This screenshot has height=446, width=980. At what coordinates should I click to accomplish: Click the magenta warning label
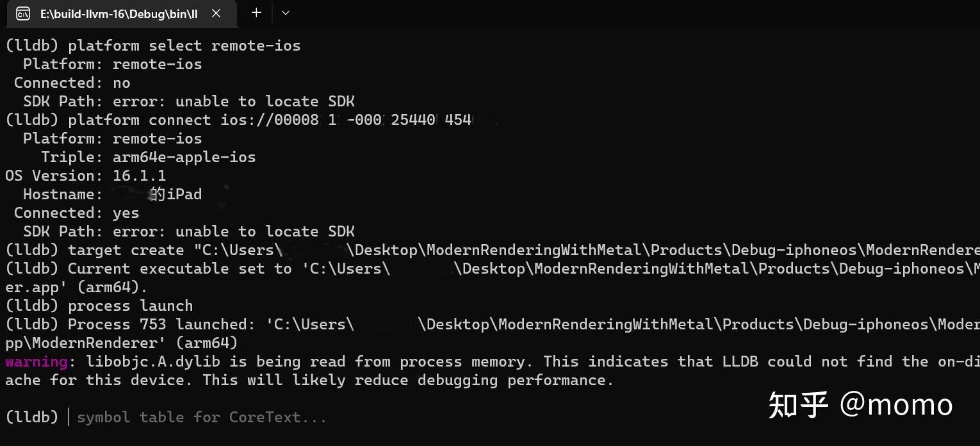point(36,361)
